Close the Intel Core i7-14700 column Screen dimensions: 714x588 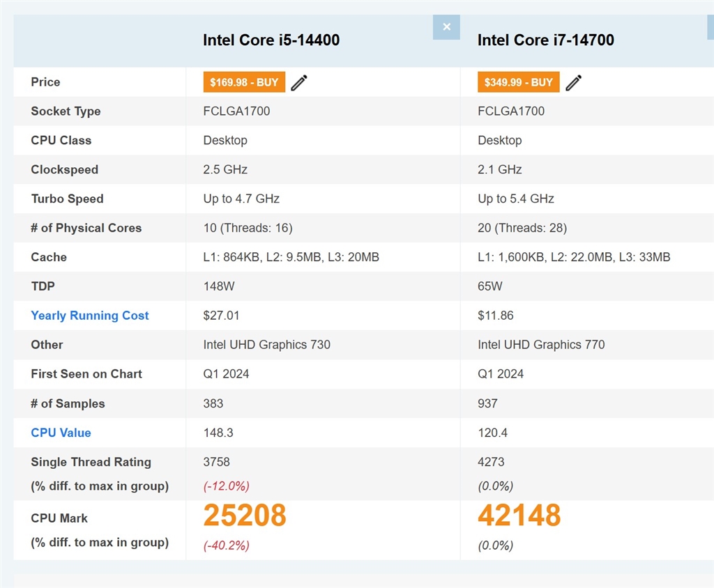point(711,27)
